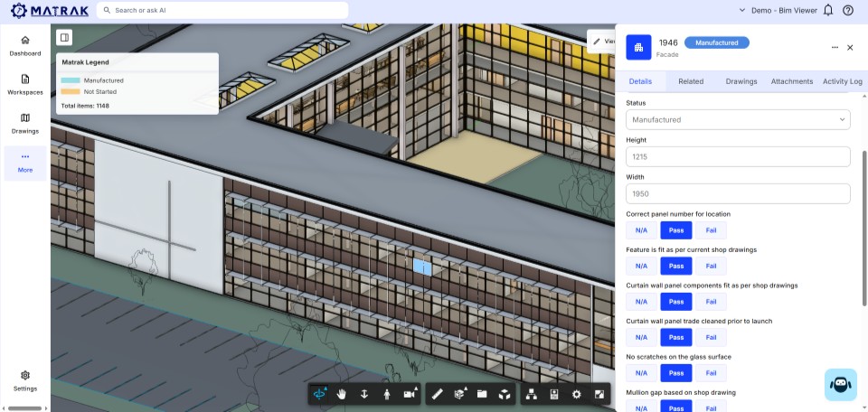This screenshot has width=868, height=412.
Task: Click the Not Started legend swatch
Action: click(x=71, y=92)
